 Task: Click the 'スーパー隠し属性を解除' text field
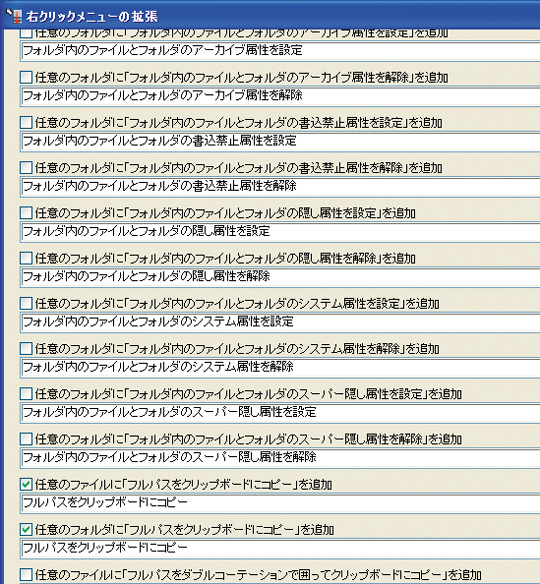click(280, 458)
